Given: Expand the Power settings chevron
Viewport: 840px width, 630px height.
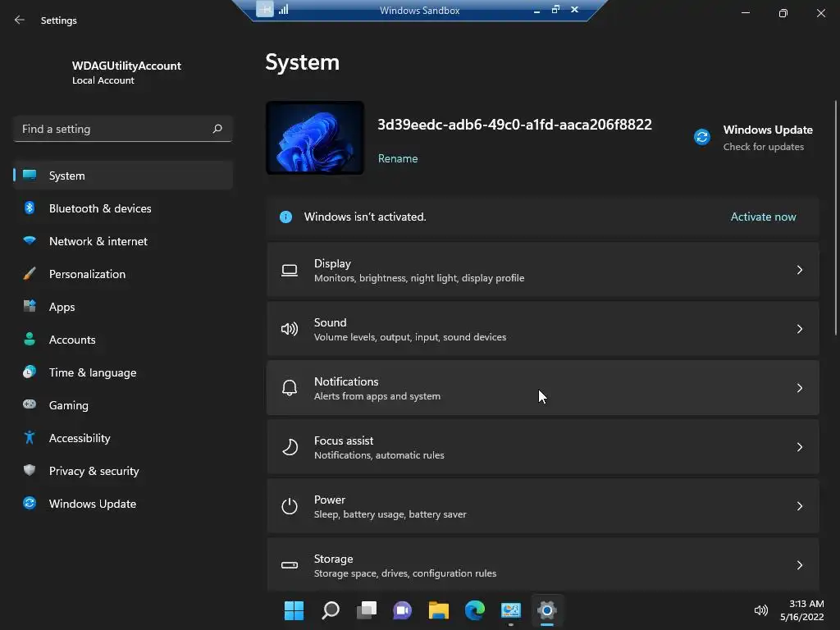Looking at the screenshot, I should point(799,505).
